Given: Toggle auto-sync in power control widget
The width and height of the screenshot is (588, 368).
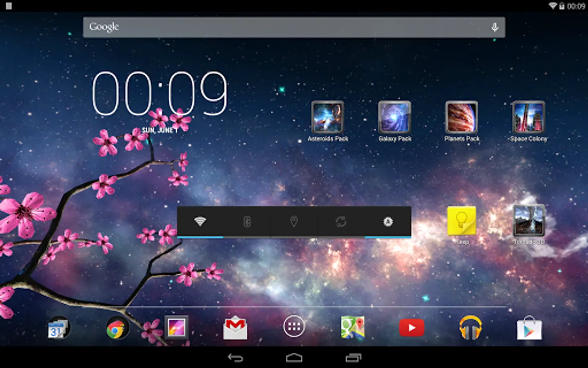Looking at the screenshot, I should click(x=341, y=222).
